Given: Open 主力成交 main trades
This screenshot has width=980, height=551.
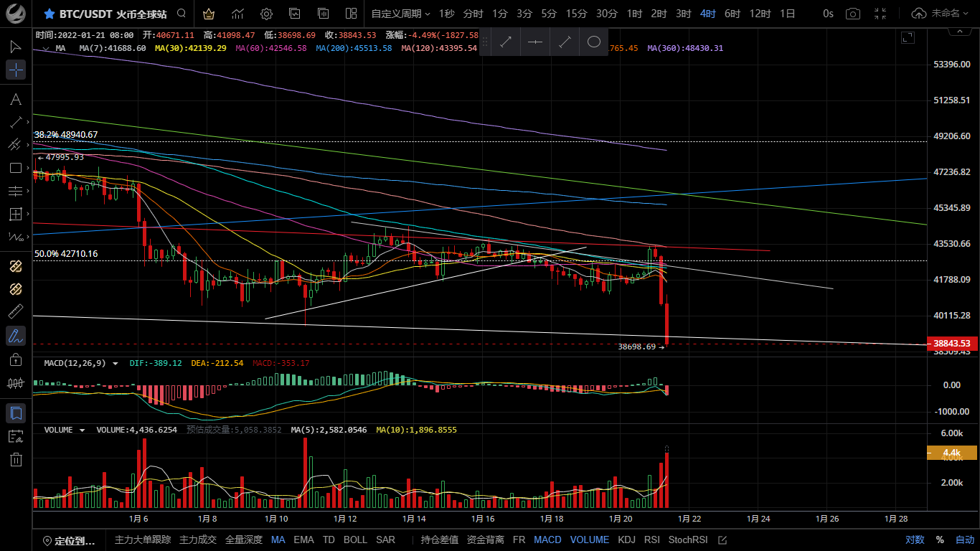Looking at the screenshot, I should (x=198, y=540).
